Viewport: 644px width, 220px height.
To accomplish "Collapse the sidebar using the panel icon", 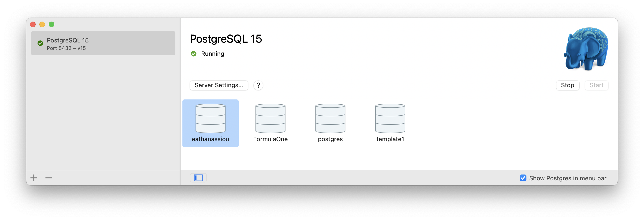I will pos(198,178).
